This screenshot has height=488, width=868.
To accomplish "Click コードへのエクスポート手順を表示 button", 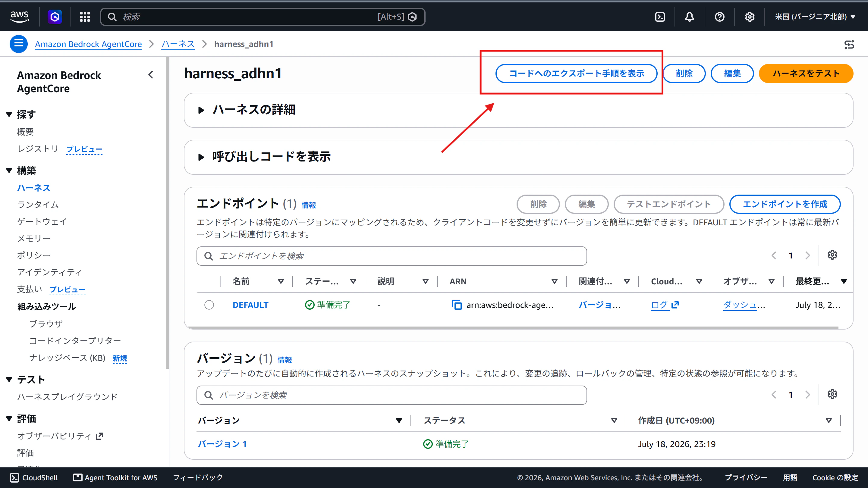I will pyautogui.click(x=576, y=74).
